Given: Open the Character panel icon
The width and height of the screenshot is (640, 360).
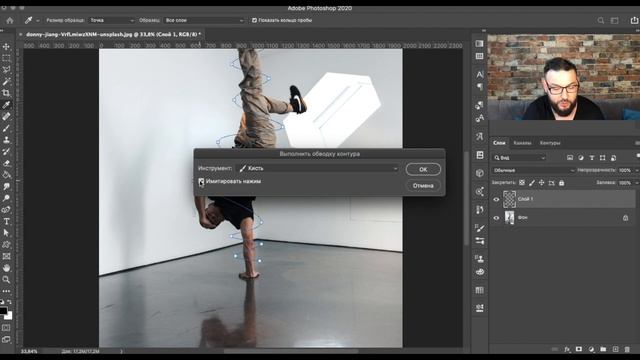Looking at the screenshot, I should pyautogui.click(x=480, y=74).
